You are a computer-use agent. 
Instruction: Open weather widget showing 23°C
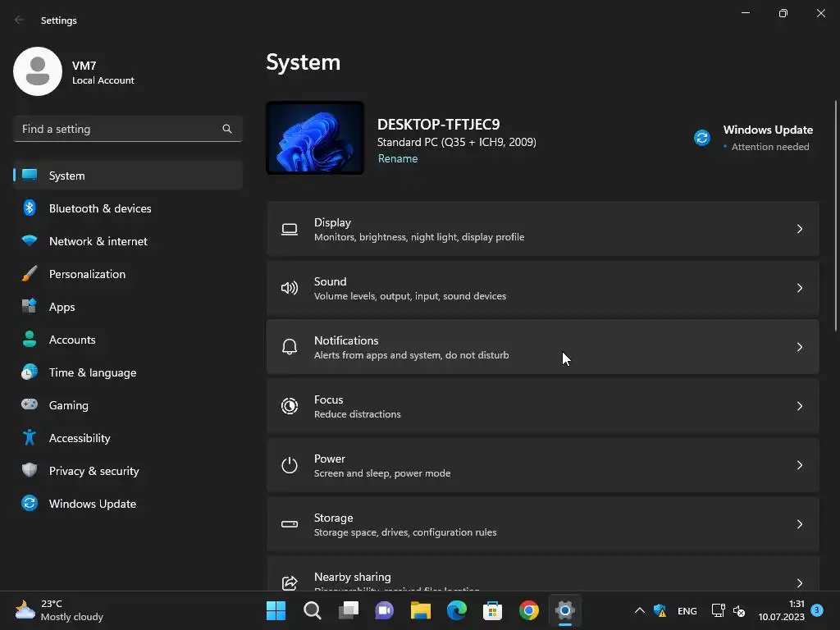pos(59,610)
